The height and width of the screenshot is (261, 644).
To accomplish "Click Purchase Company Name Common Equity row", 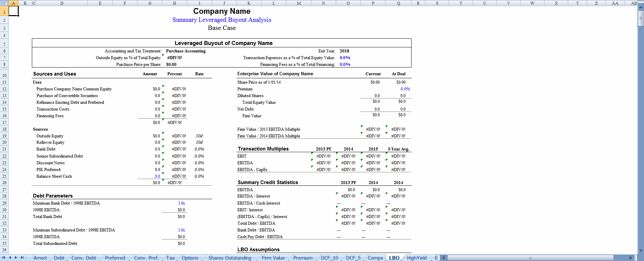I will tap(74, 89).
